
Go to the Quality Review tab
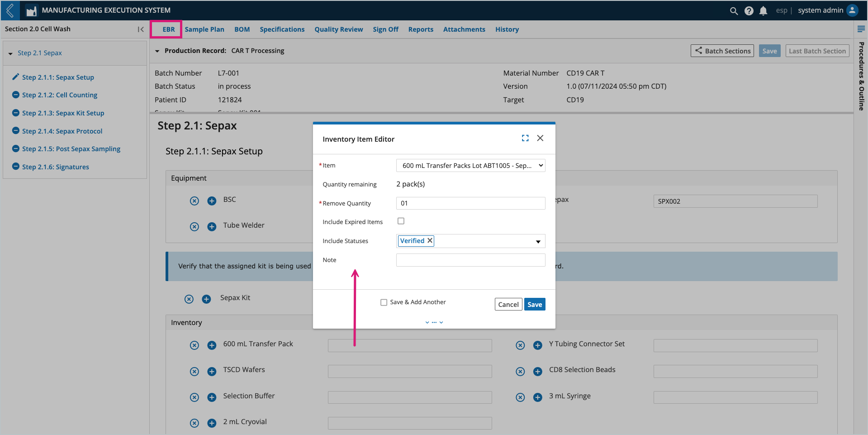pos(339,29)
